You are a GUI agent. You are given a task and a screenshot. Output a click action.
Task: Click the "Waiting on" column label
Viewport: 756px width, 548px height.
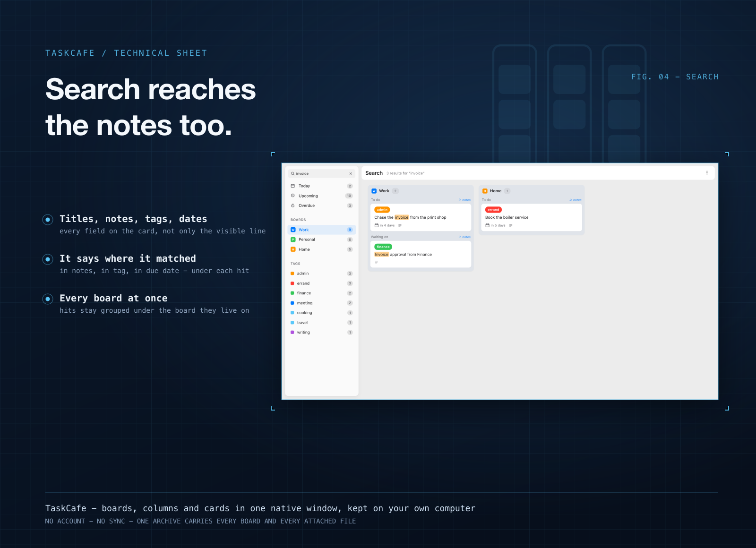(379, 237)
